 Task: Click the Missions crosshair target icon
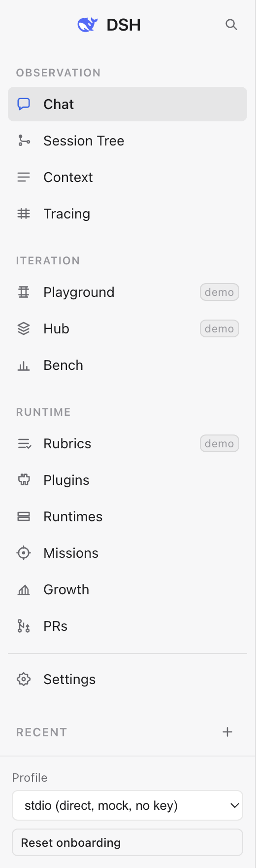(x=24, y=553)
